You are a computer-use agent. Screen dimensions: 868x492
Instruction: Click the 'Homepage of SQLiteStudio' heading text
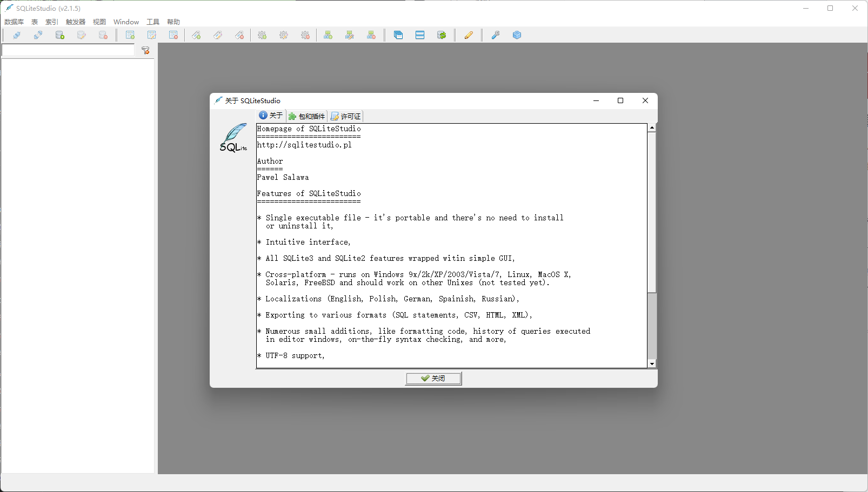tap(309, 129)
